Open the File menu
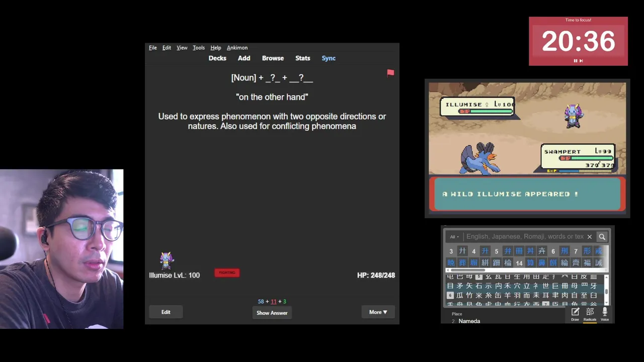Viewport: 644px width, 362px height. point(153,48)
